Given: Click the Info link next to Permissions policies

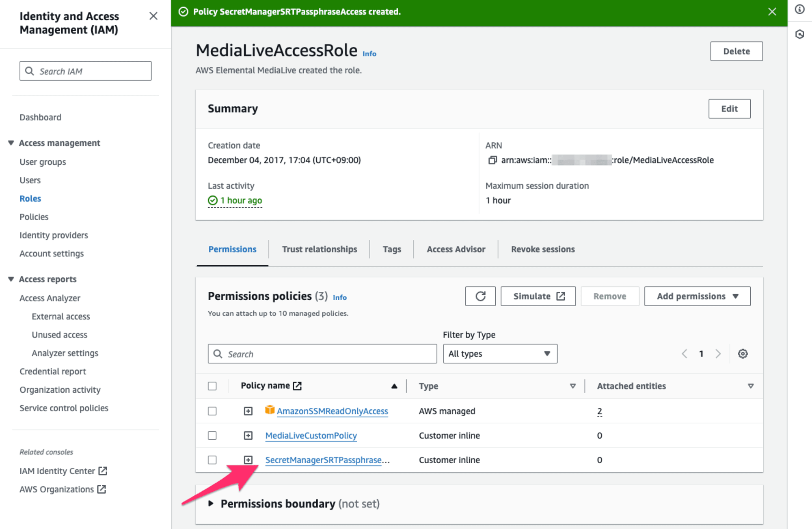Looking at the screenshot, I should pyautogui.click(x=340, y=297).
